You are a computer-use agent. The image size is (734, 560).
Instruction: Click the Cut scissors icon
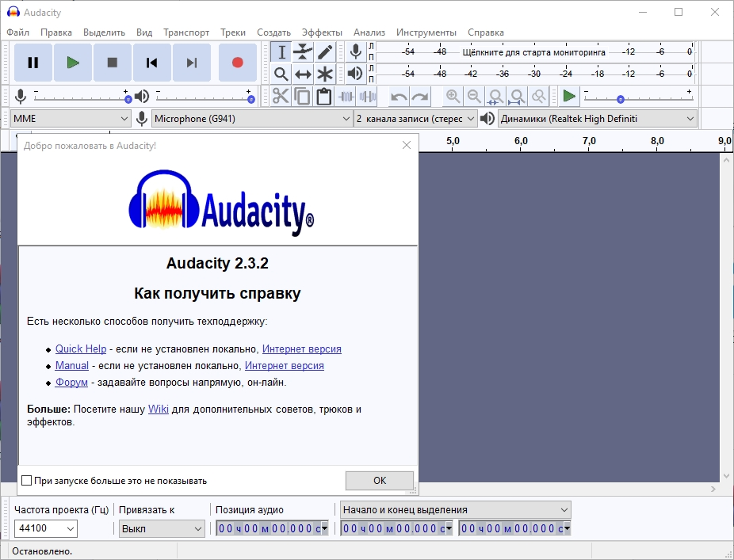281,97
